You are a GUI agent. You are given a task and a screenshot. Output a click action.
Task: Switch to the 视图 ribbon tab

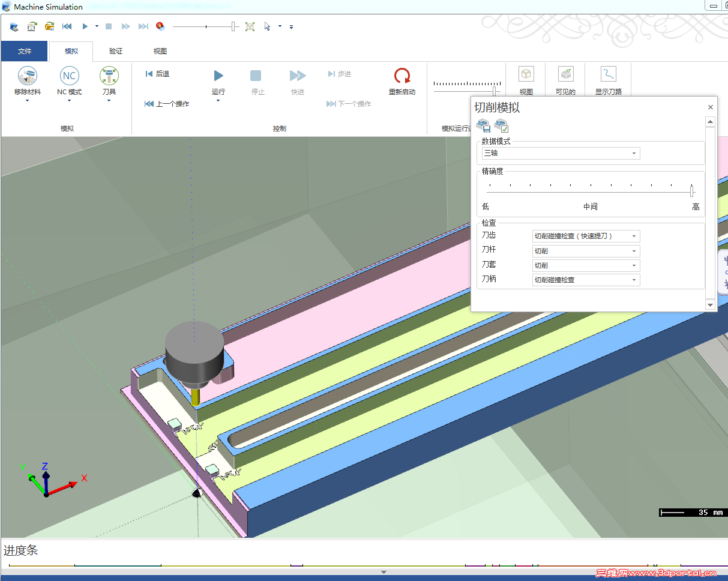pos(160,51)
